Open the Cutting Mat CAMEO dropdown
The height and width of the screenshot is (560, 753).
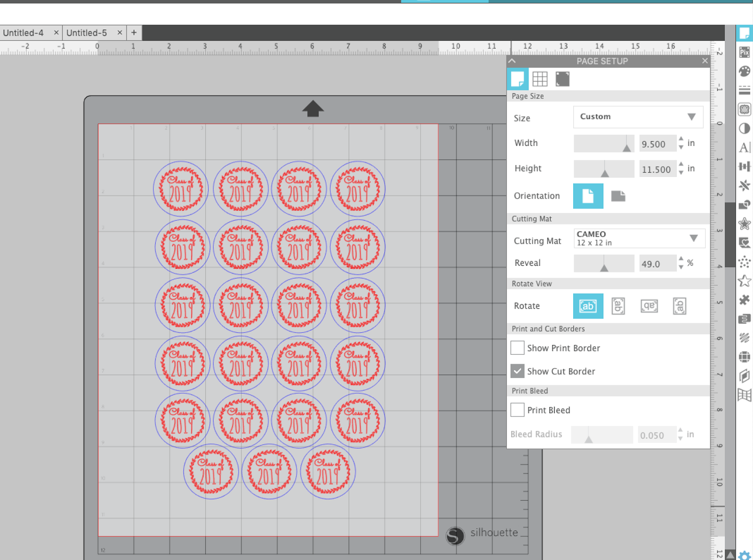click(x=639, y=238)
